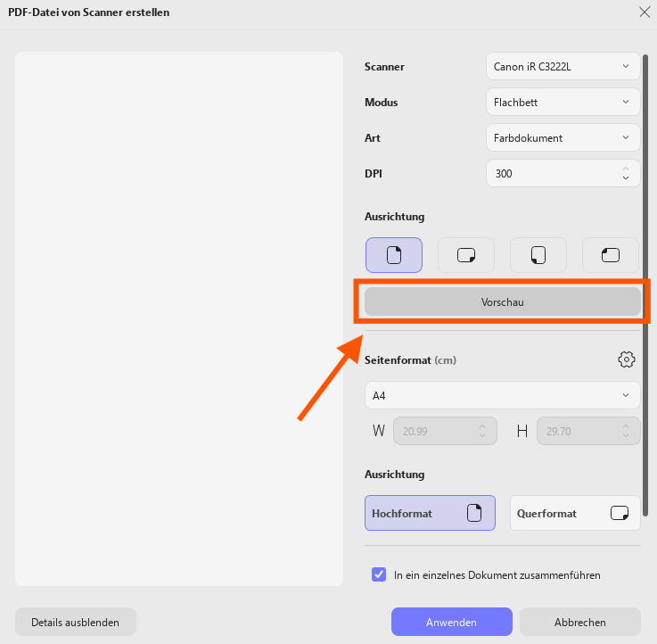Open the Scanner dropdown showing Canon iR C3222L
The height and width of the screenshot is (644, 657).
pyautogui.click(x=563, y=66)
